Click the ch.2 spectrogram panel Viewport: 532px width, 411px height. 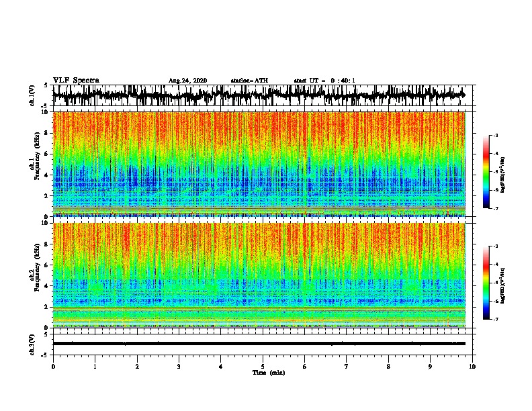[259, 275]
